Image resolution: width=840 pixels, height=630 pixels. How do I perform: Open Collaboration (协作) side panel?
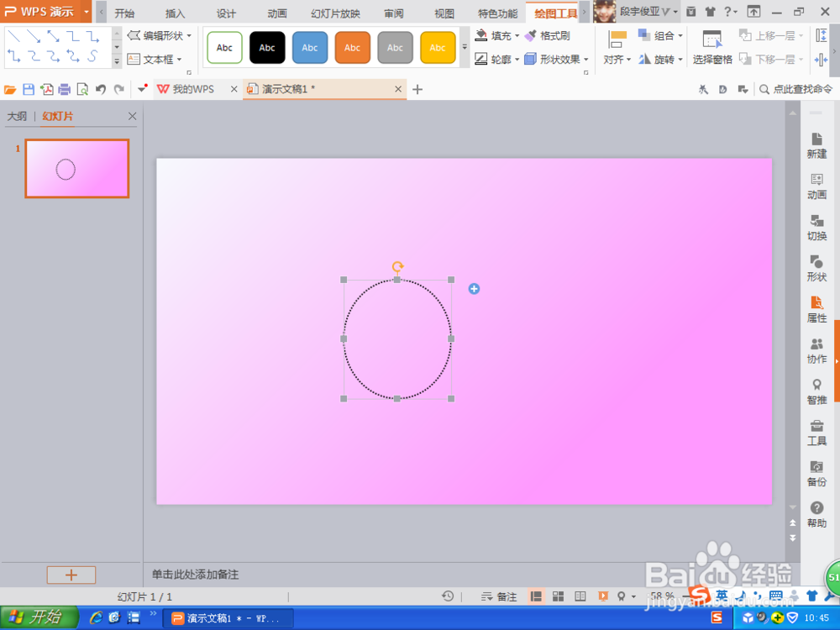[816, 351]
